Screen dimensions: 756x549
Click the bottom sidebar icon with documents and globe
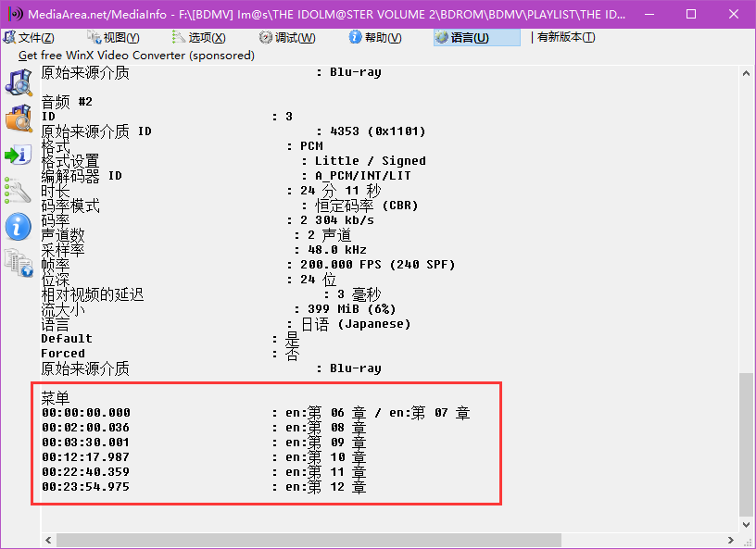tap(19, 263)
